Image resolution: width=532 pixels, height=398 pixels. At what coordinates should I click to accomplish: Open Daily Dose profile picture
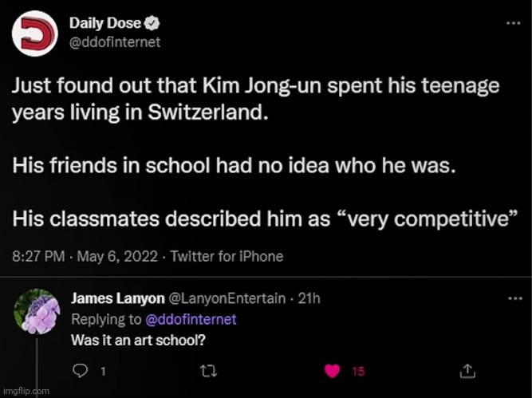coord(33,33)
